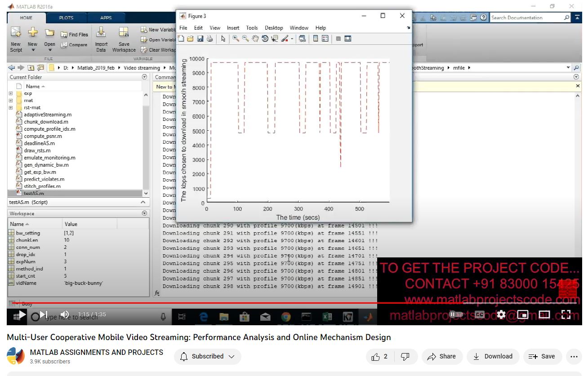Click the Download button below the video
Viewport: 588px width, 376px height.
click(x=493, y=357)
